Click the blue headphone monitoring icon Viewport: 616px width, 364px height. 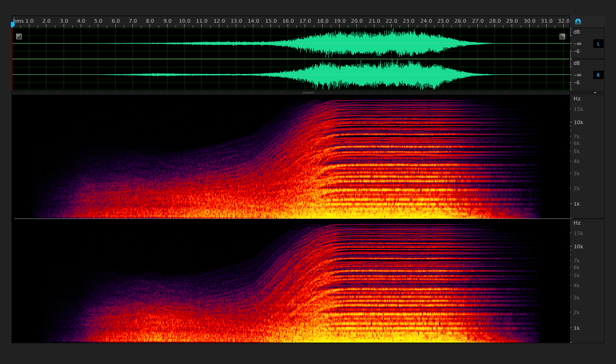tap(578, 21)
